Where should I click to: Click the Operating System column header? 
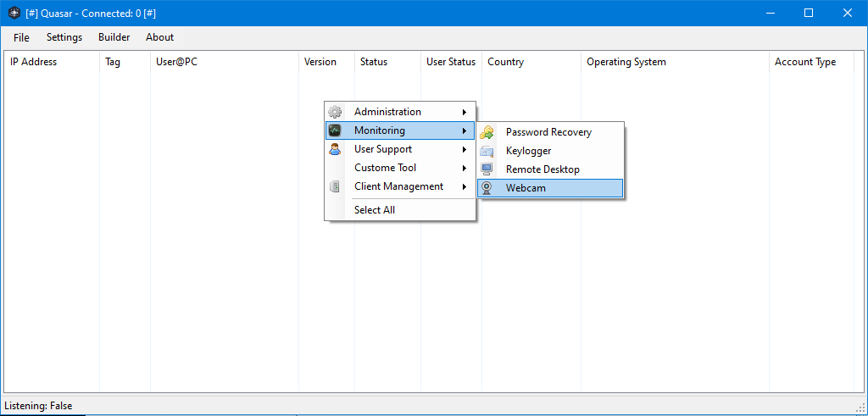[x=676, y=62]
